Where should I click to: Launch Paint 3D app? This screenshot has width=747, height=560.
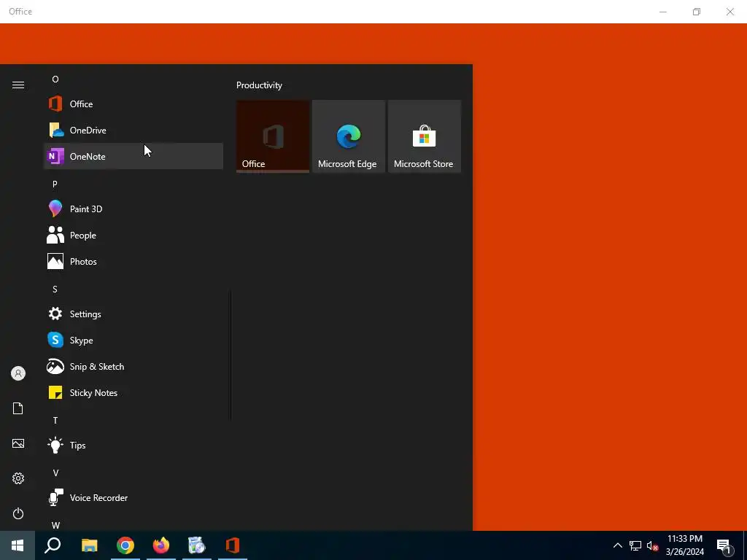coord(133,209)
